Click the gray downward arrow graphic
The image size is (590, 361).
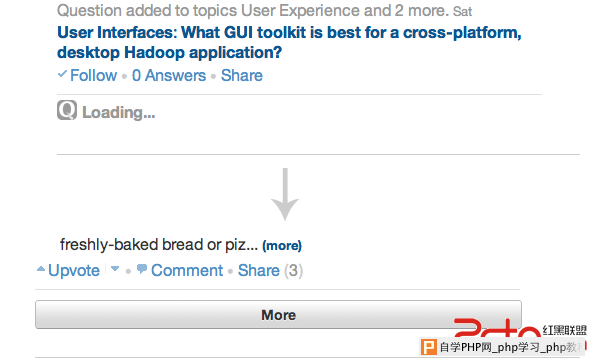click(x=285, y=194)
